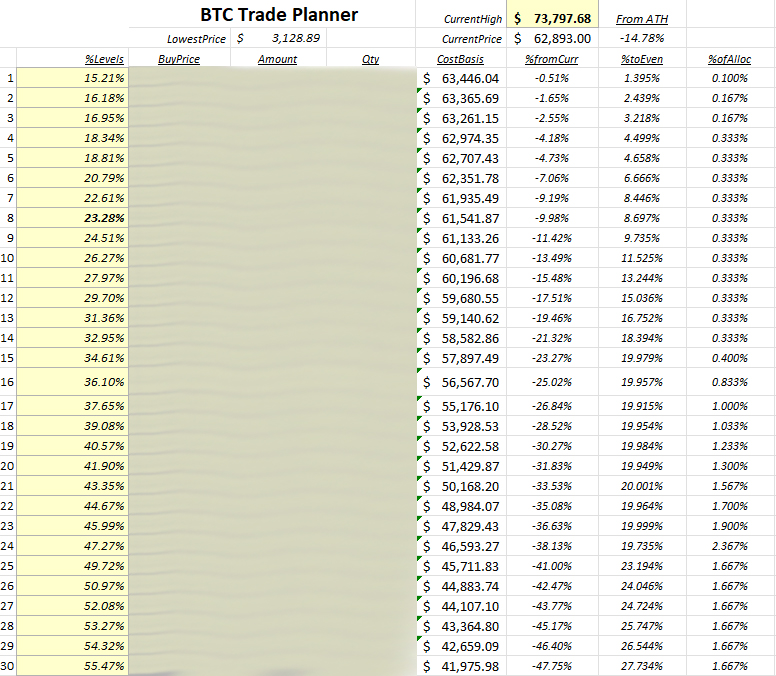Select the -14.78% From ATH value
Viewport: 776px width, 676px height.
click(642, 38)
